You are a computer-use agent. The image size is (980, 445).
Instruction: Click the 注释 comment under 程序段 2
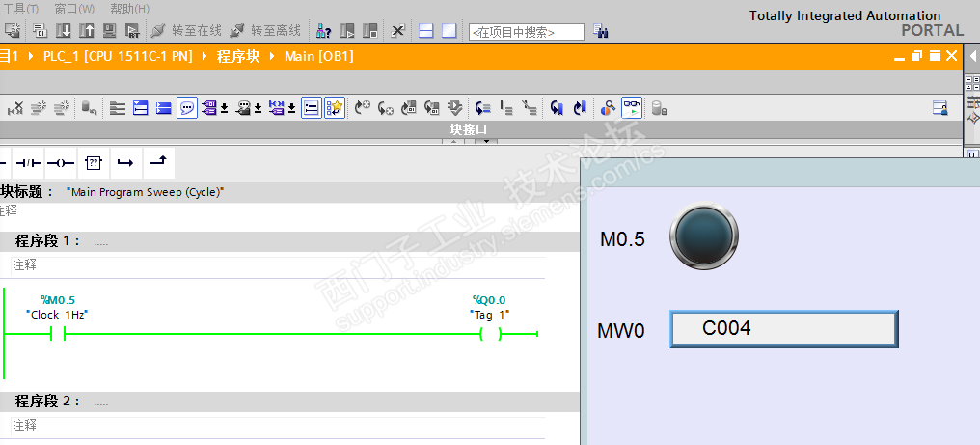[25, 426]
